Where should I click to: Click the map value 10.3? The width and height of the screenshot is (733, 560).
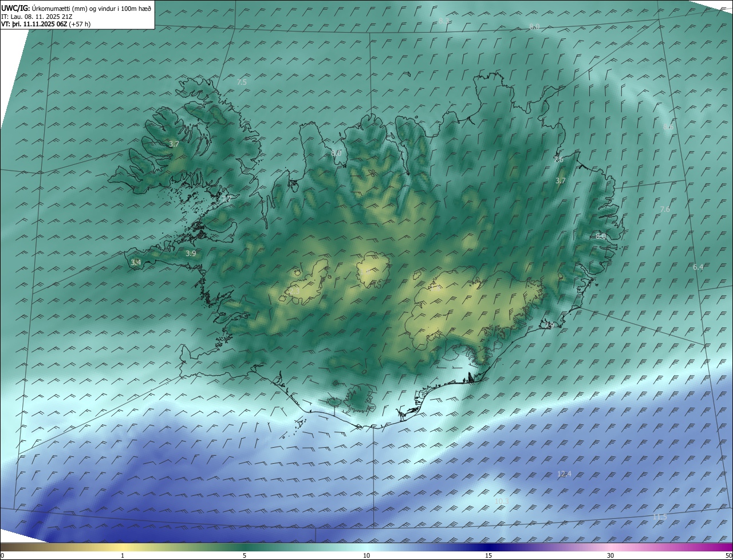(502, 501)
